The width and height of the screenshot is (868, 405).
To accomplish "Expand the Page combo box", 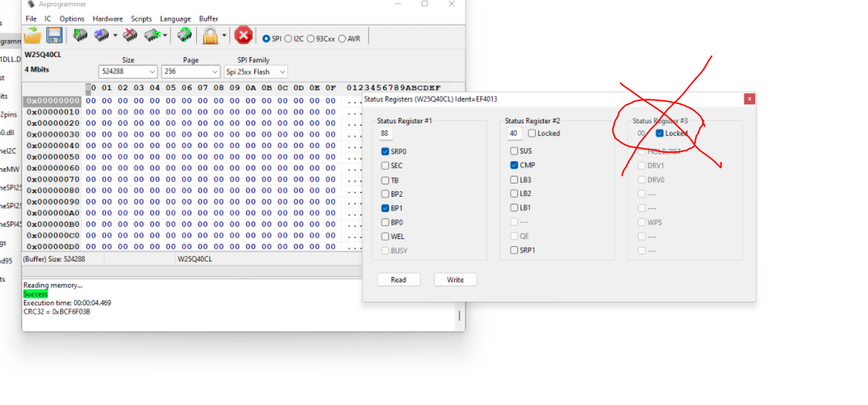I will 215,72.
